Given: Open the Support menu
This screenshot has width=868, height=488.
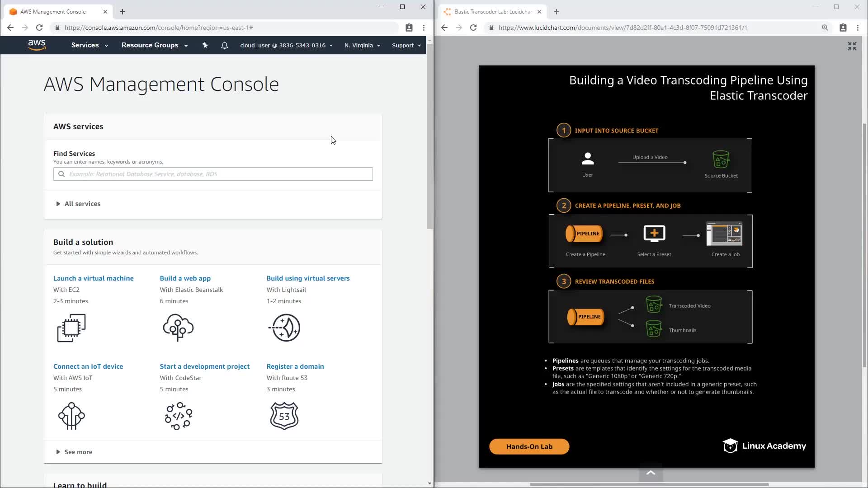Looking at the screenshot, I should point(406,45).
